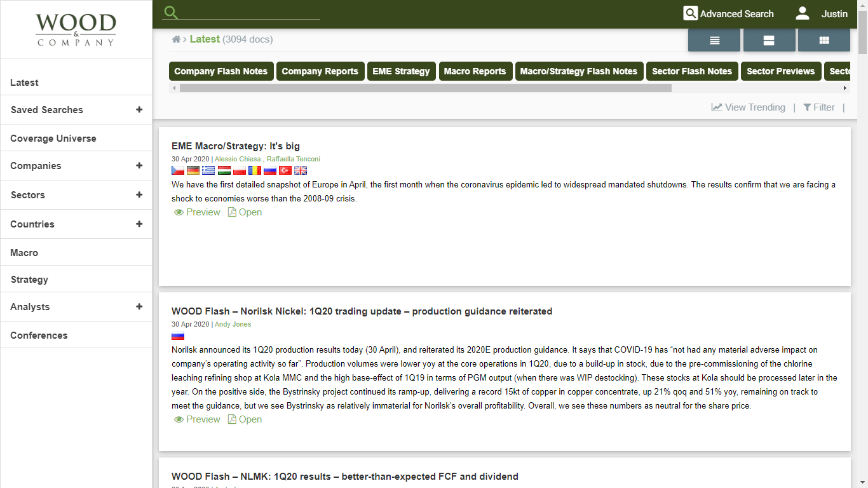
Task: Expand the Saved Searches section
Action: click(x=139, y=110)
